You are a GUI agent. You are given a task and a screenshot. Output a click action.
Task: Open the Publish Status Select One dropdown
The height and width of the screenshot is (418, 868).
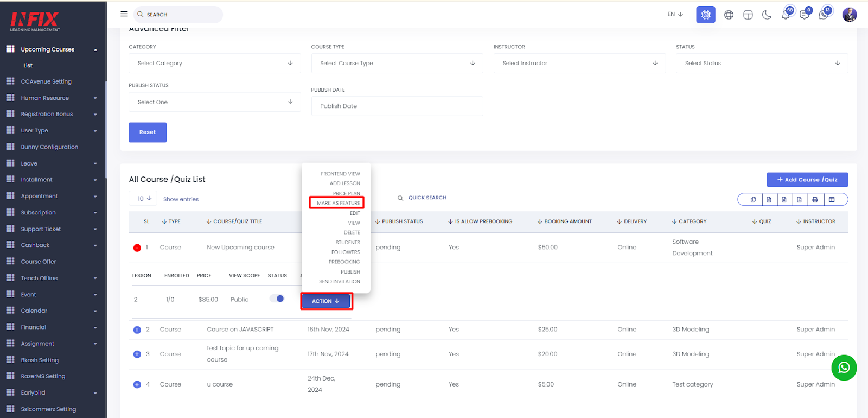[x=214, y=102]
